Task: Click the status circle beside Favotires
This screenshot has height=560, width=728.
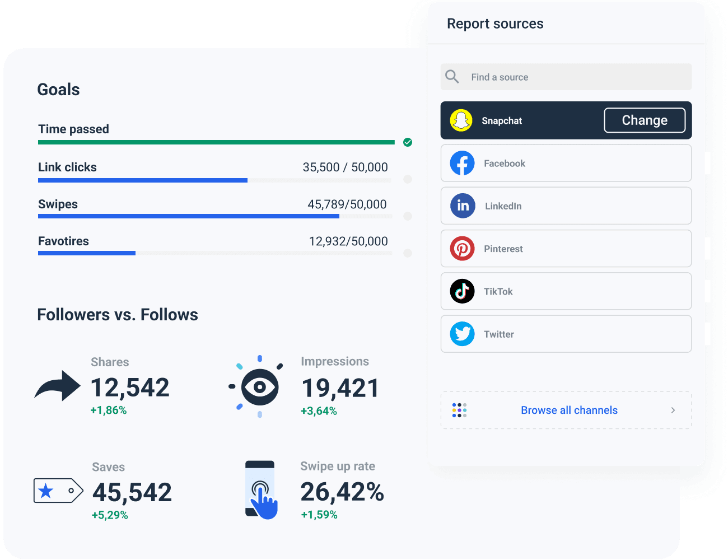Action: coord(408,253)
